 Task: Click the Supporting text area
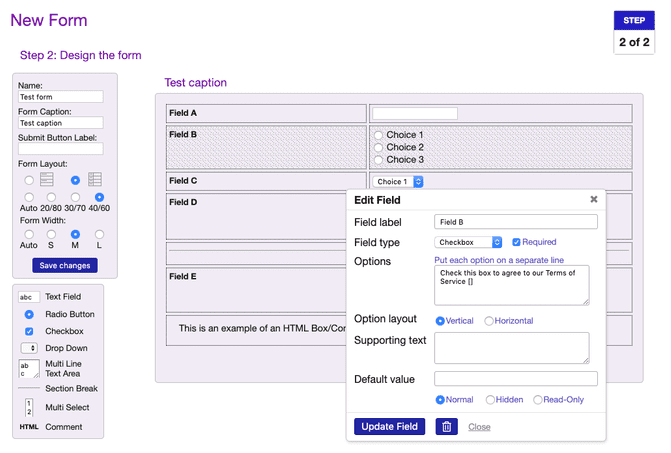[x=512, y=348]
